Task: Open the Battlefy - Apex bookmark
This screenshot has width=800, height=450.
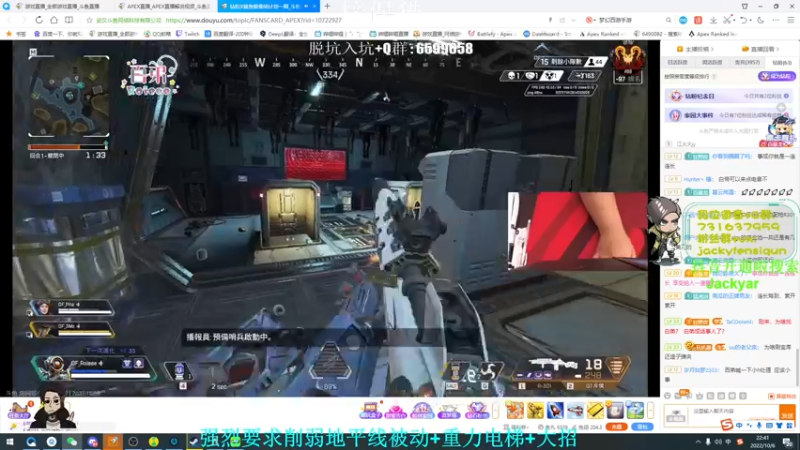Action: coord(492,34)
